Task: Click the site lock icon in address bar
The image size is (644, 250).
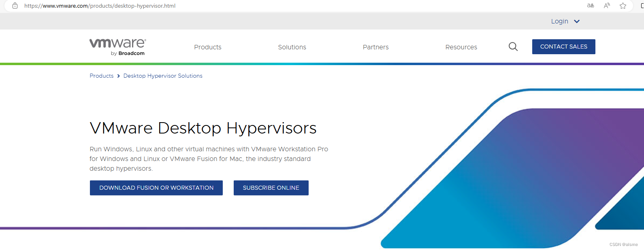Action: tap(15, 6)
